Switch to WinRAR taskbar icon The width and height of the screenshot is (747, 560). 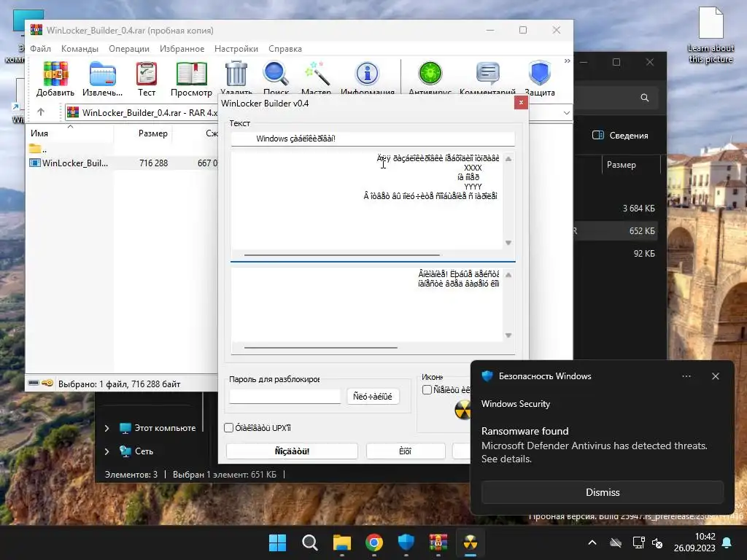coord(438,542)
